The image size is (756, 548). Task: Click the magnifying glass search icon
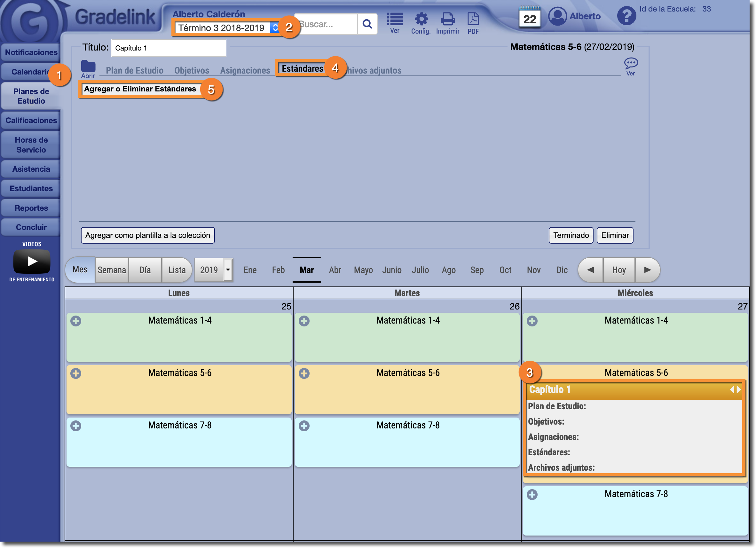click(x=367, y=24)
